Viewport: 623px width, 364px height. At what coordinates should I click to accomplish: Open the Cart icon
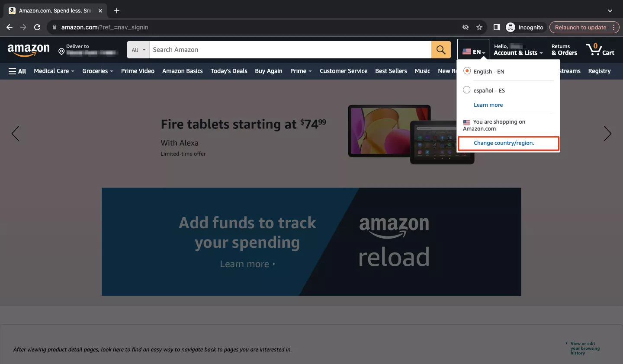pyautogui.click(x=600, y=50)
